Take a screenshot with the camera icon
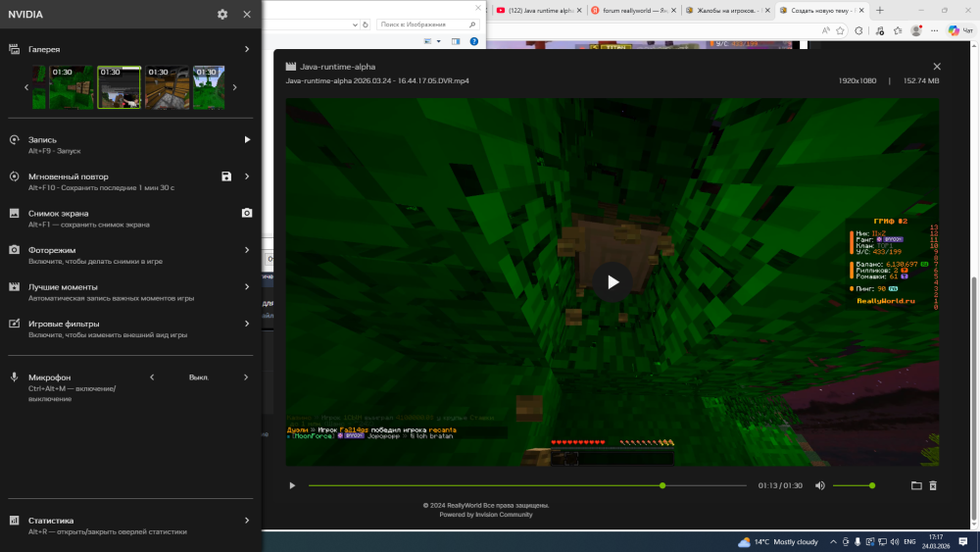 [247, 213]
